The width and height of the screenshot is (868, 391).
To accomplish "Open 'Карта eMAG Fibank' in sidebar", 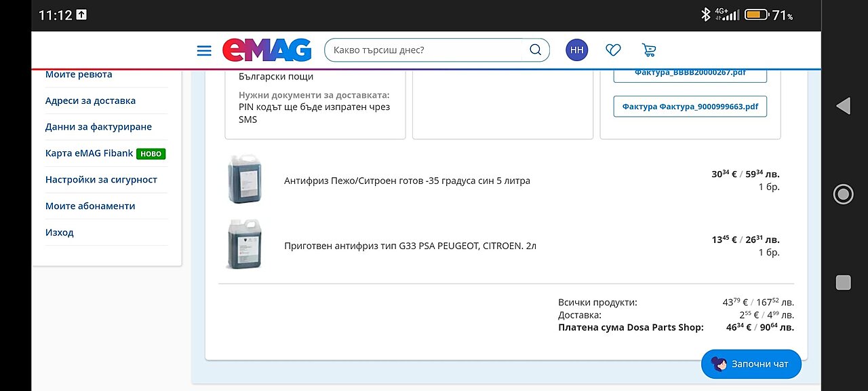I will point(90,153).
